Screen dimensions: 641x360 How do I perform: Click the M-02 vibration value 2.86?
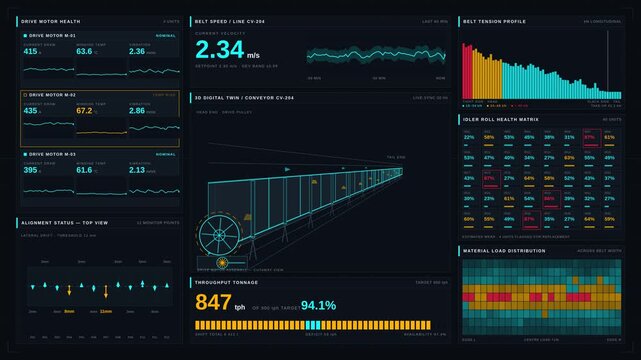137,111
